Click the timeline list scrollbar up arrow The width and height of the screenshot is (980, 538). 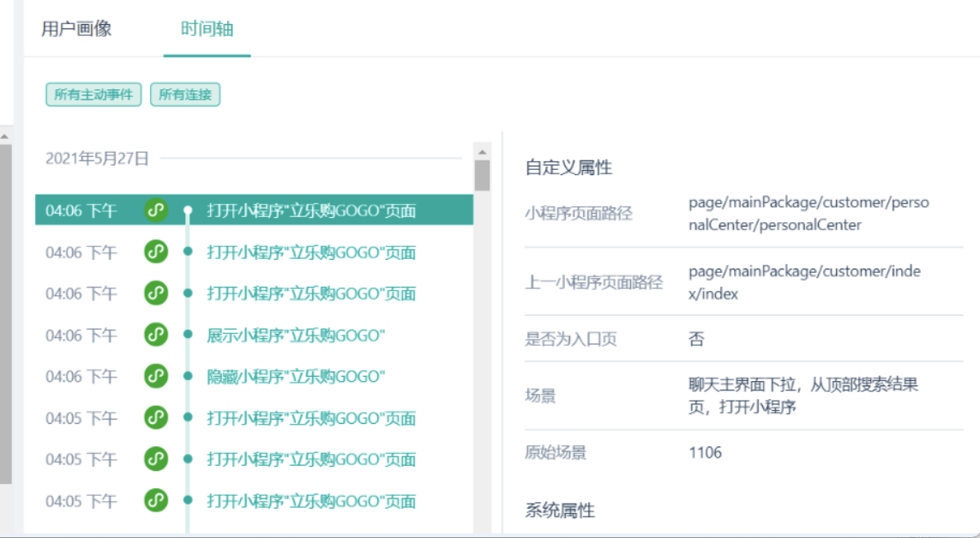pos(482,152)
